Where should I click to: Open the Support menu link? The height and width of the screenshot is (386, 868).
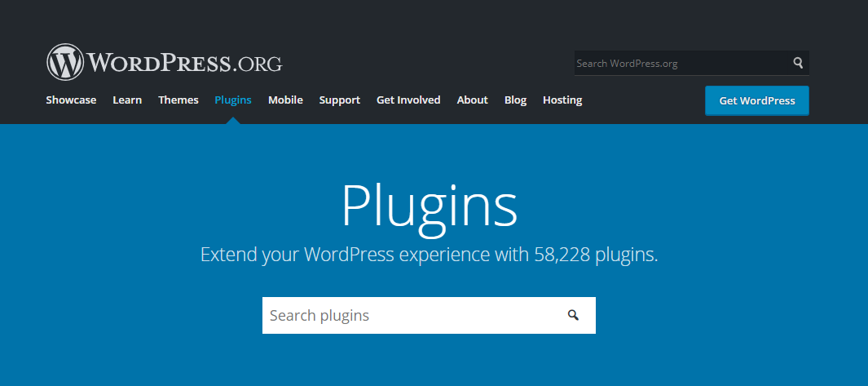[339, 100]
